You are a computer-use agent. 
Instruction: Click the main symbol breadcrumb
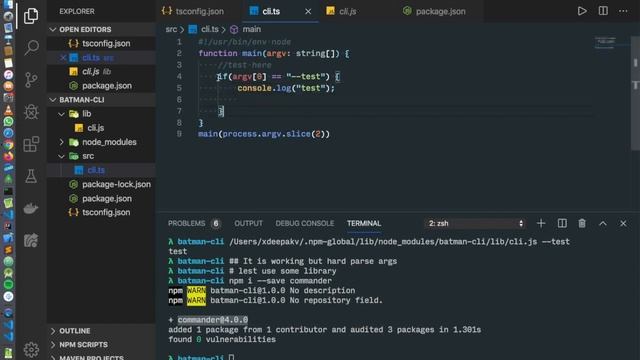click(246, 29)
